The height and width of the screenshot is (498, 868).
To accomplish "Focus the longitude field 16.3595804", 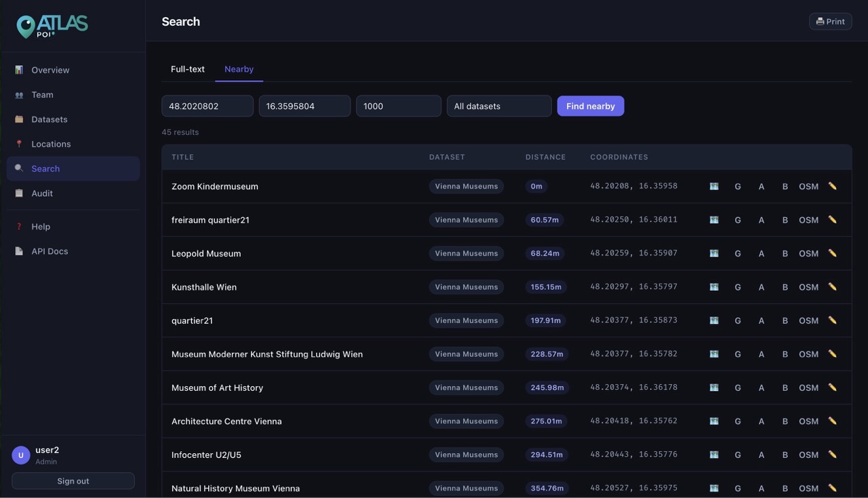I will point(304,106).
